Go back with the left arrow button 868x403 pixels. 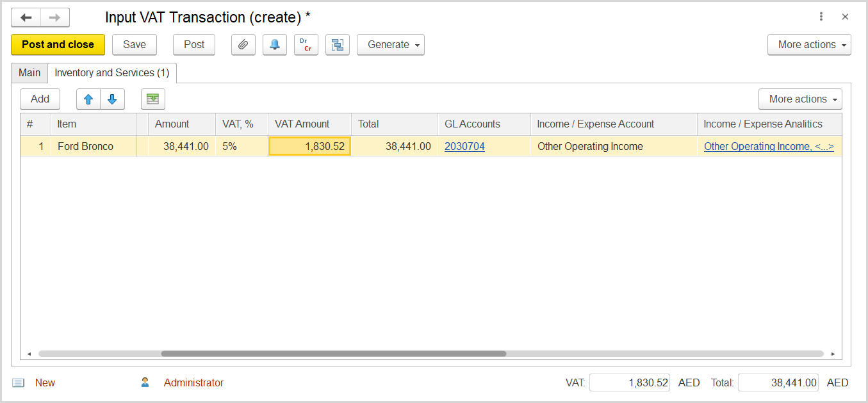pos(26,17)
